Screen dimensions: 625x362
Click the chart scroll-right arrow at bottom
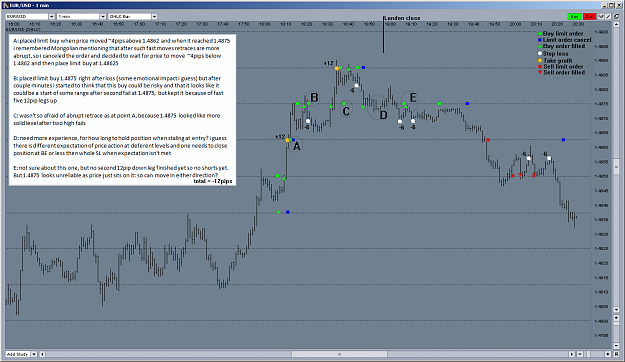coord(572,354)
